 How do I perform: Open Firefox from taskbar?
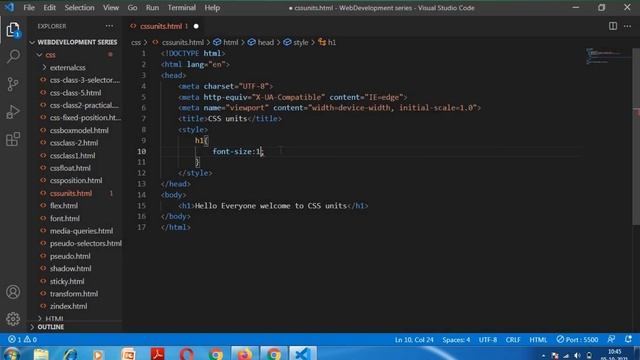(x=245, y=354)
